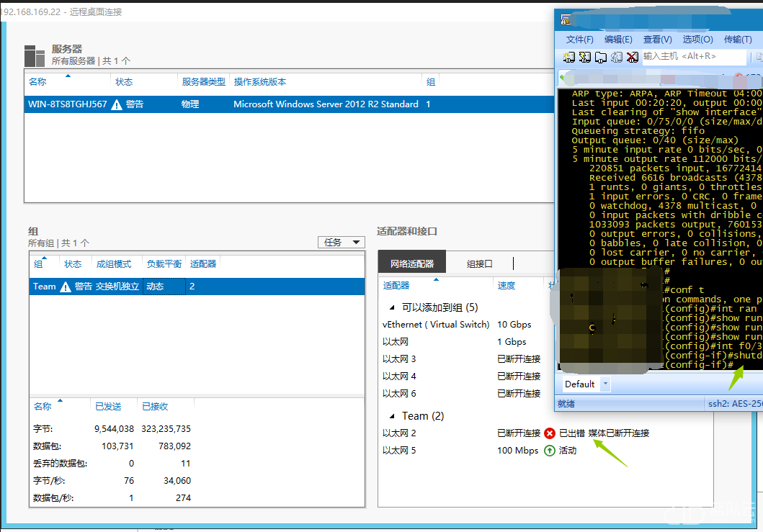The width and height of the screenshot is (763, 532).
Task: Click the 负载平衡 column header
Action: (x=164, y=264)
